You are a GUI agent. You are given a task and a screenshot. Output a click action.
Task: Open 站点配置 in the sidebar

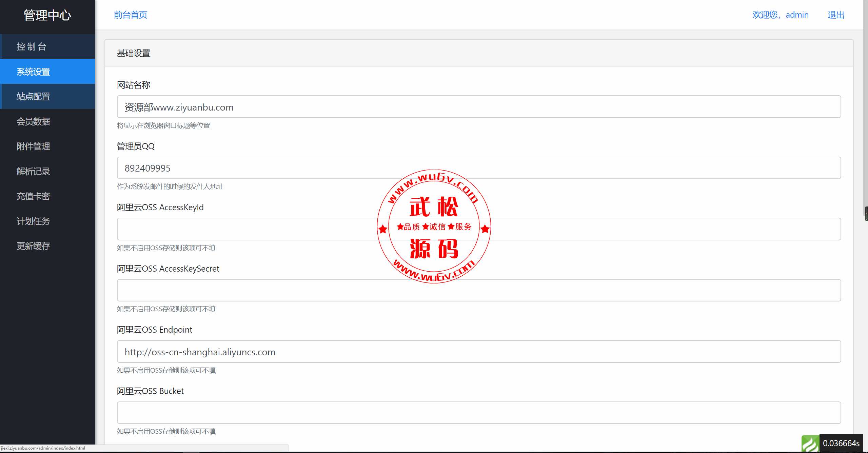tap(47, 96)
